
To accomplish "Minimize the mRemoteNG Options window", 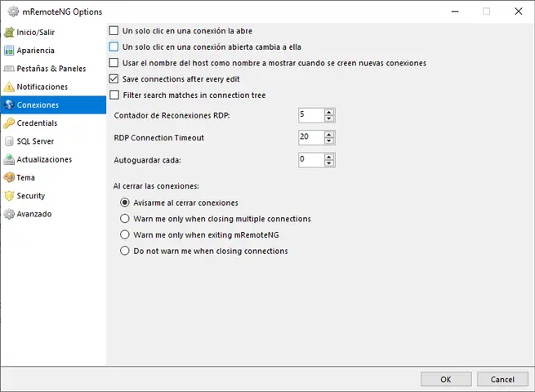I will tap(455, 11).
